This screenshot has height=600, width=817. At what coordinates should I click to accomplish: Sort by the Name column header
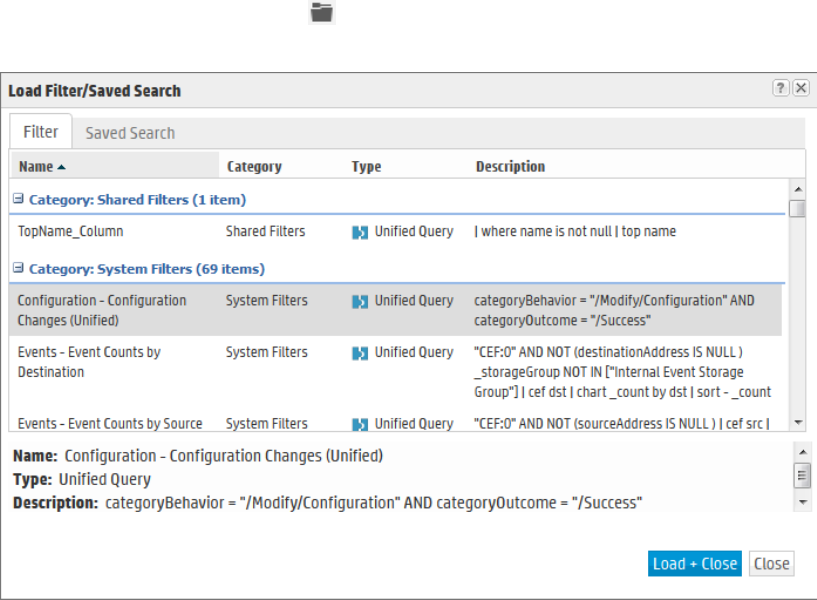coord(40,167)
